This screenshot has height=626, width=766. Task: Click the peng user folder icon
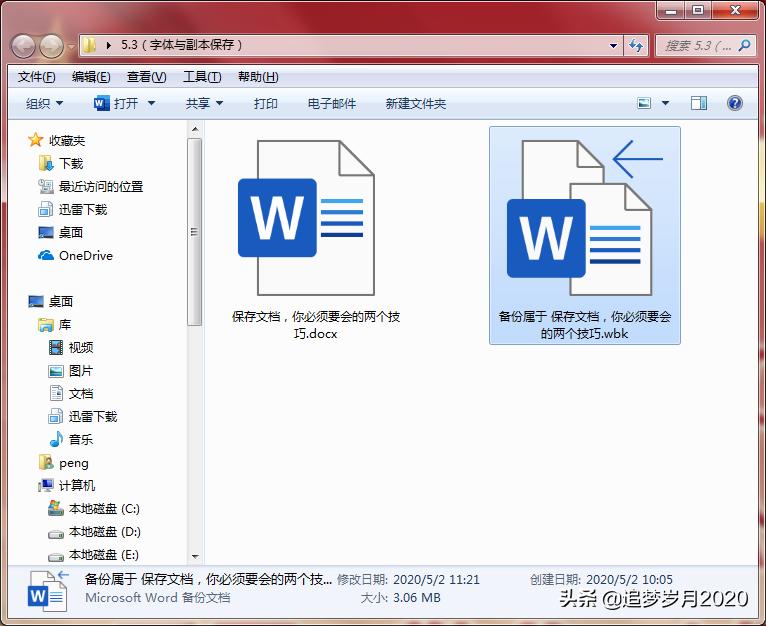[46, 462]
